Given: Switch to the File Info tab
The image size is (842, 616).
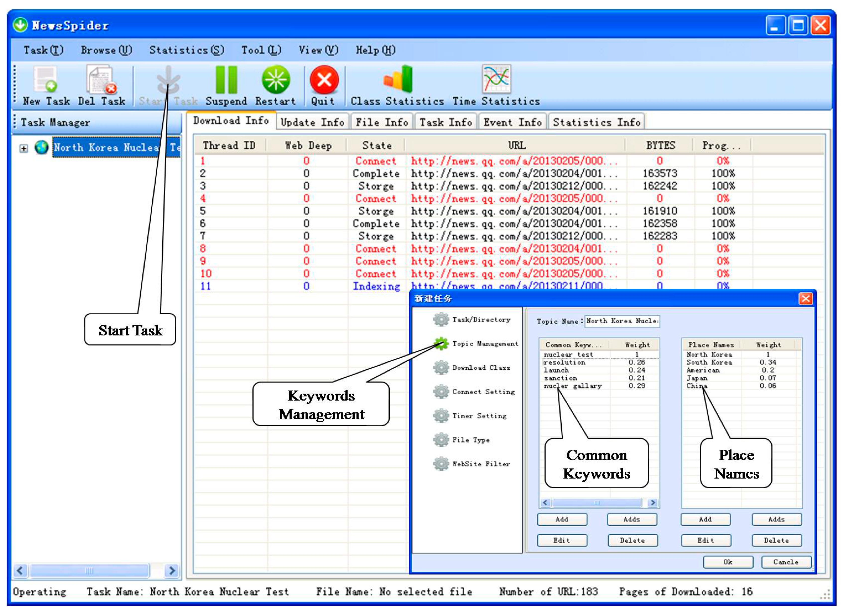Looking at the screenshot, I should 381,122.
